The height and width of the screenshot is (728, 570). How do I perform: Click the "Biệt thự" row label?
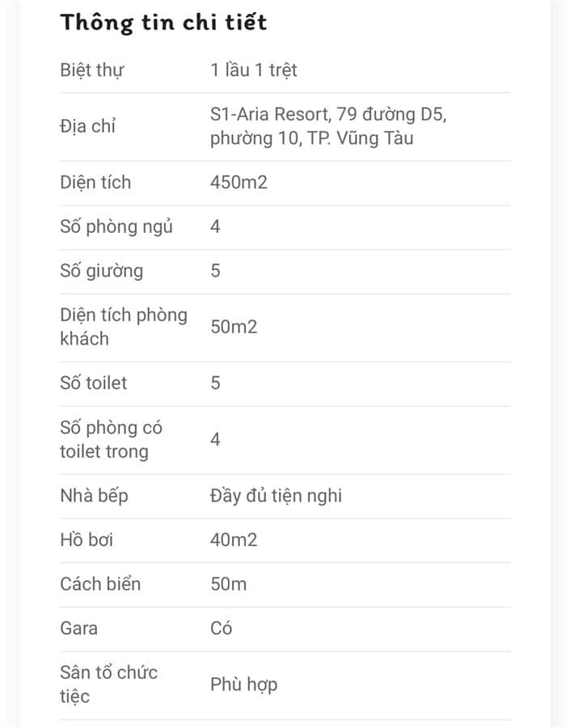[91, 70]
